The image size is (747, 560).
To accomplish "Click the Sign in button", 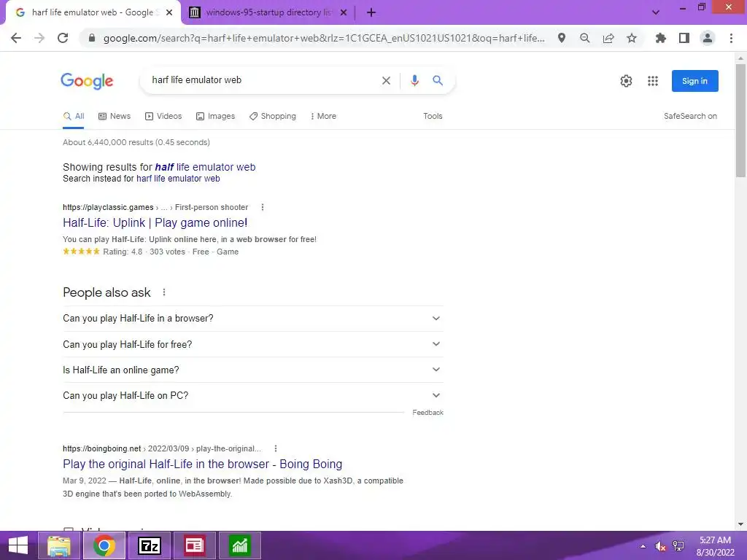I will (x=694, y=81).
